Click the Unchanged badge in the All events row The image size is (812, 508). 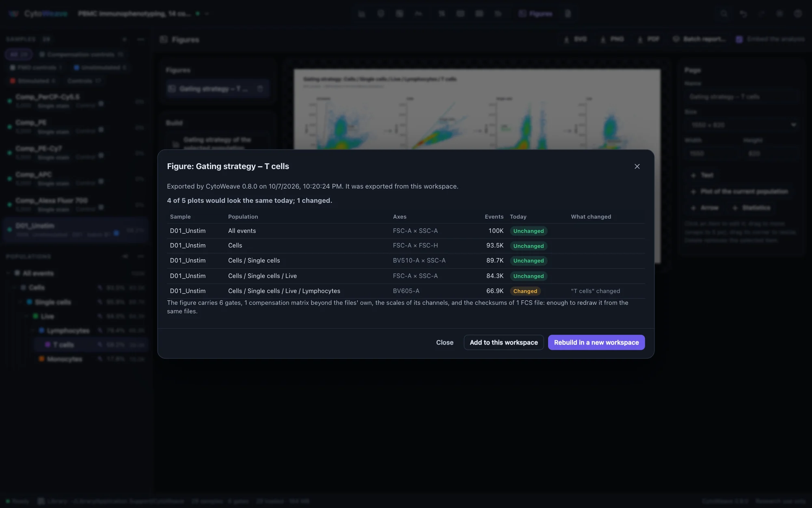click(528, 231)
